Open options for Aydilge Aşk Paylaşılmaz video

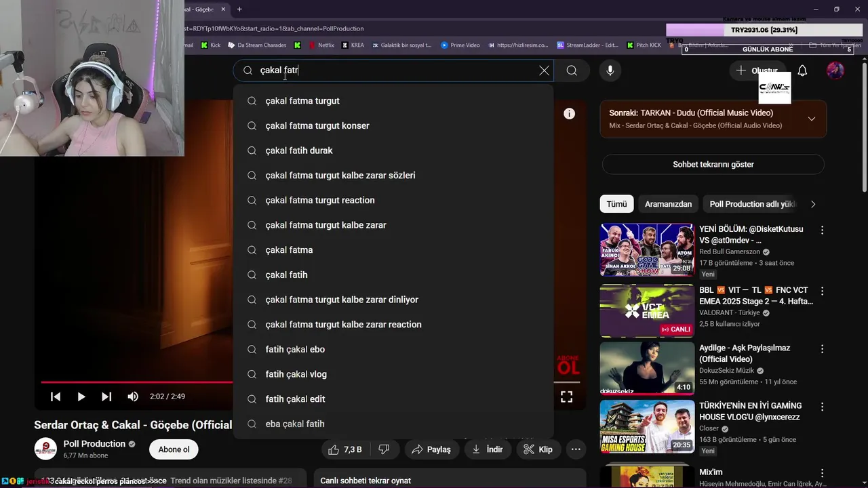point(822,349)
